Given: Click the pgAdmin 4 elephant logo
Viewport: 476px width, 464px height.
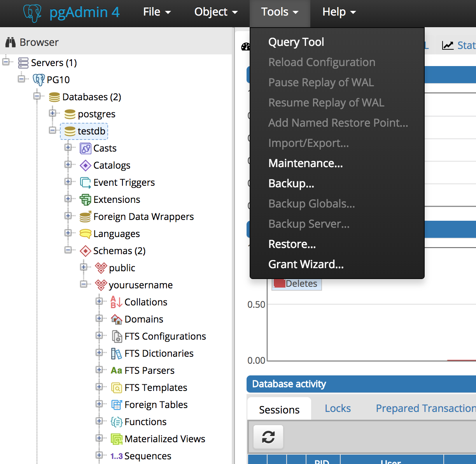Looking at the screenshot, I should click(32, 12).
